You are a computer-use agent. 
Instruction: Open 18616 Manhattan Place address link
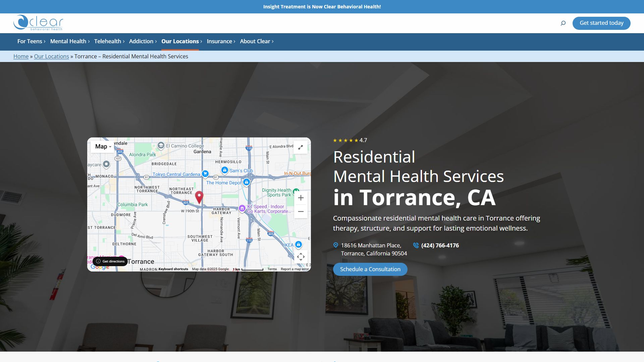point(374,249)
